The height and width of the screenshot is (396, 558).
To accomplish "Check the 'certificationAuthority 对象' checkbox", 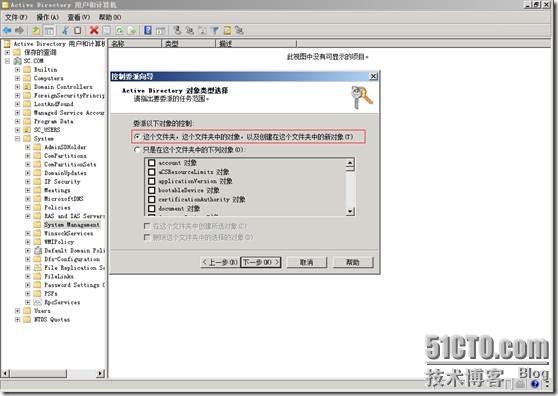I will tap(152, 199).
